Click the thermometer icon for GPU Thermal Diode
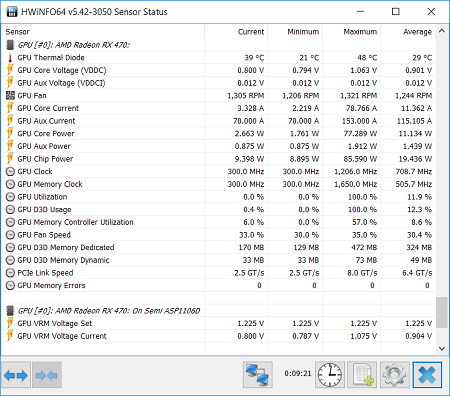This screenshot has height=396, width=450. click(10, 58)
